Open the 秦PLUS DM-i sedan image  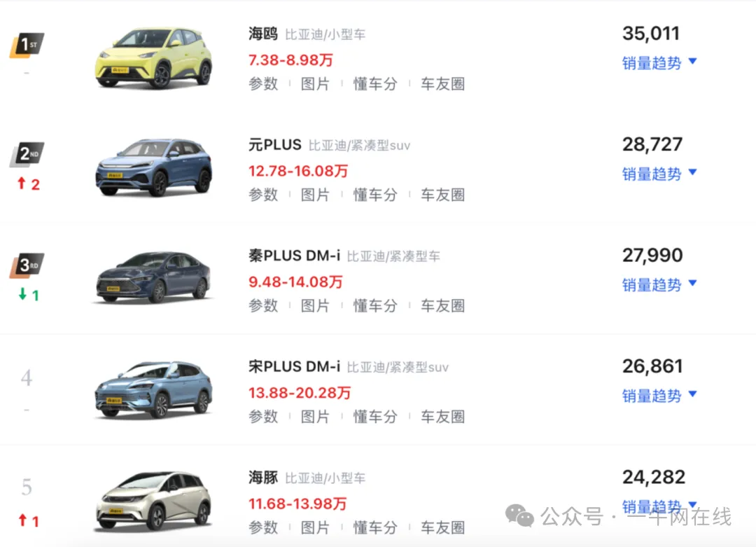pyautogui.click(x=154, y=277)
